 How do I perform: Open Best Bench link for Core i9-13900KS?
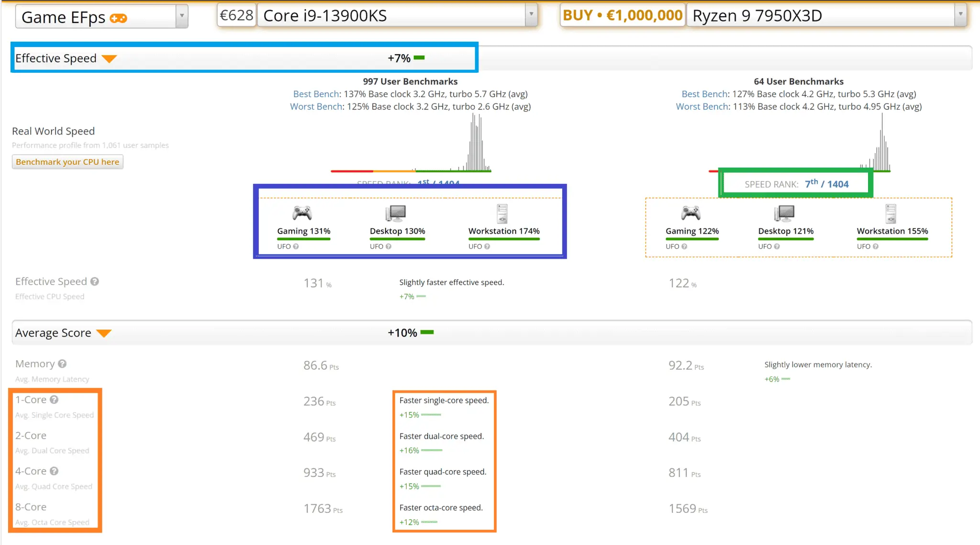pos(316,94)
